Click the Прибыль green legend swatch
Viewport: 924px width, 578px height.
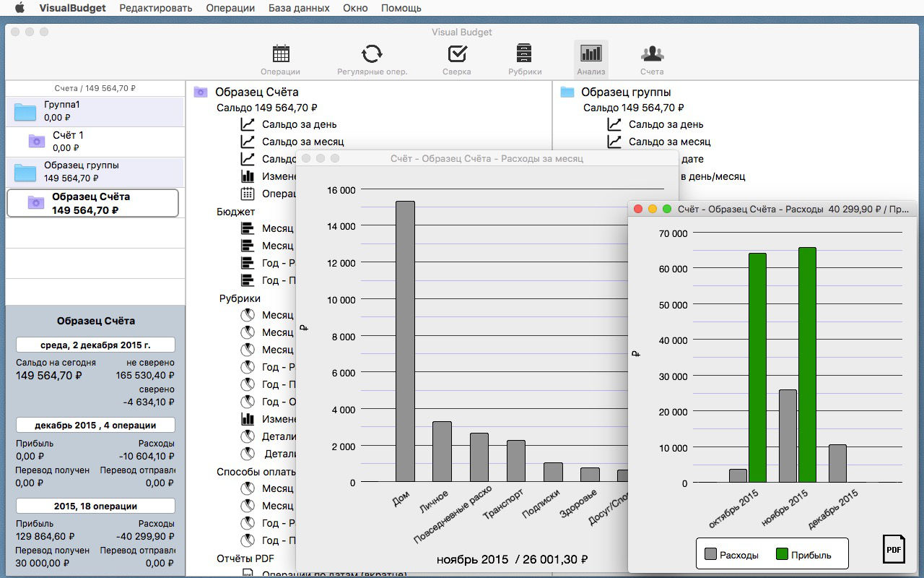pos(782,555)
